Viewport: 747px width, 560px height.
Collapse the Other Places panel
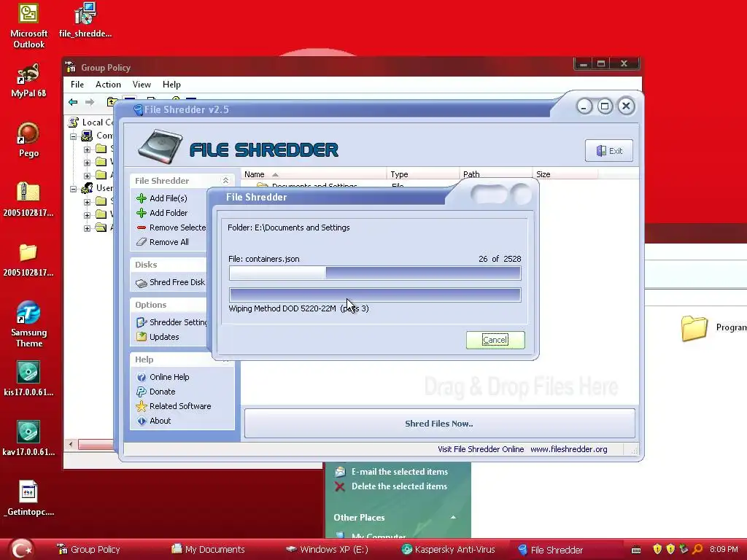[x=453, y=517]
